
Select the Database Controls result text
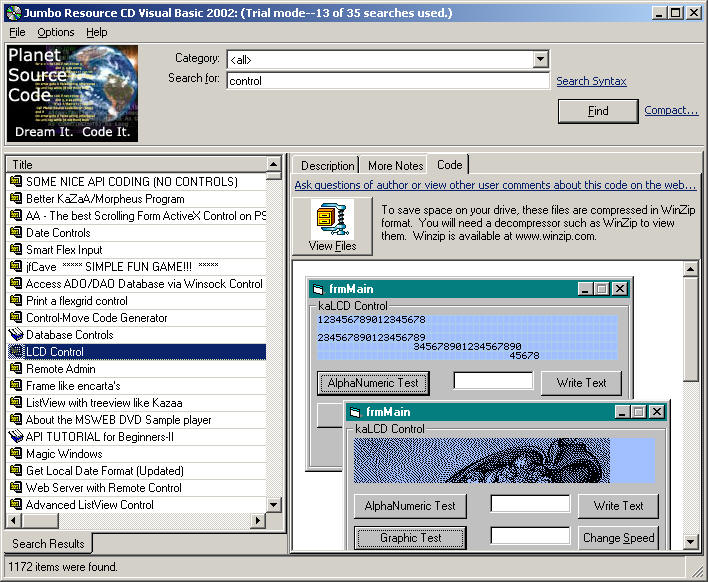70,335
